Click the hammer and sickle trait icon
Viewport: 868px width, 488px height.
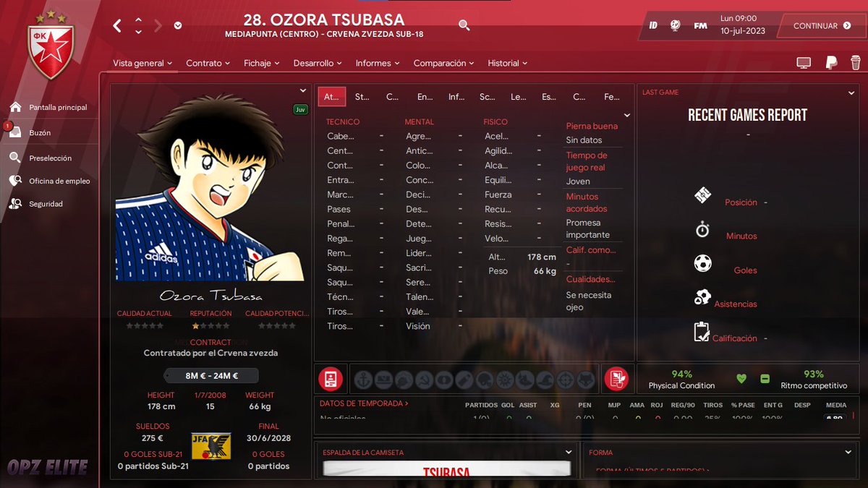point(425,378)
